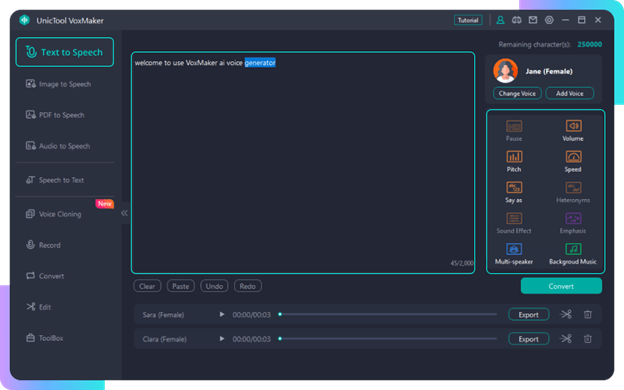Screen dimensions: 624x390
Task: Select the Pitch tool icon
Action: [514, 157]
